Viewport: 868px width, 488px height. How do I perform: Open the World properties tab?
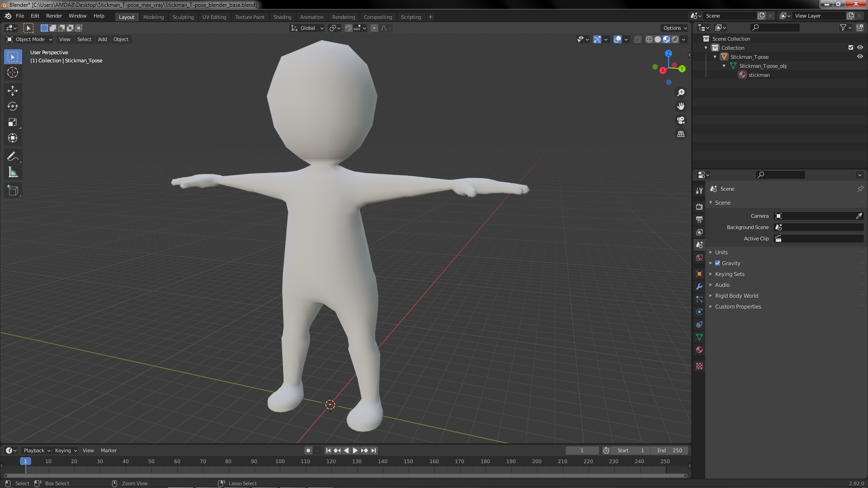click(699, 258)
